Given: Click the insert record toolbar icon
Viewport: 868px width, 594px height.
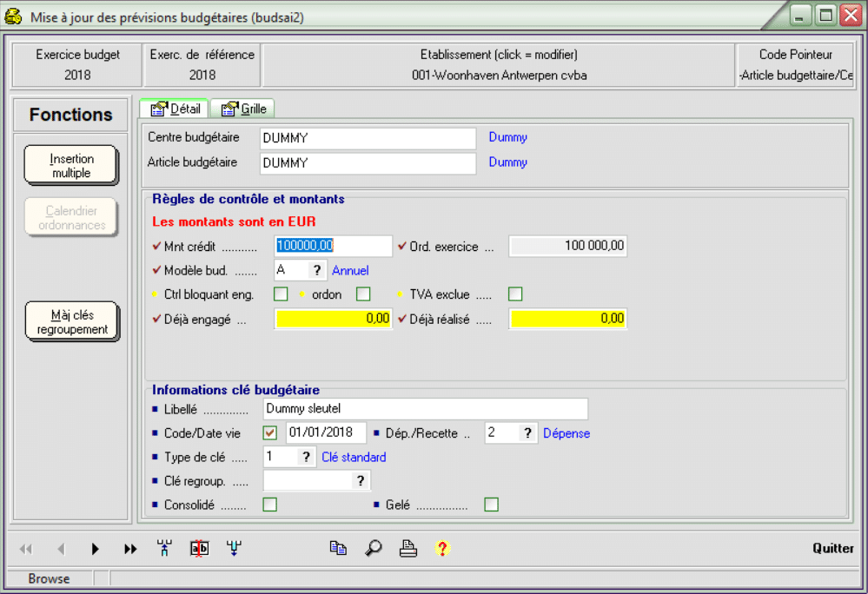Looking at the screenshot, I should click(164, 548).
